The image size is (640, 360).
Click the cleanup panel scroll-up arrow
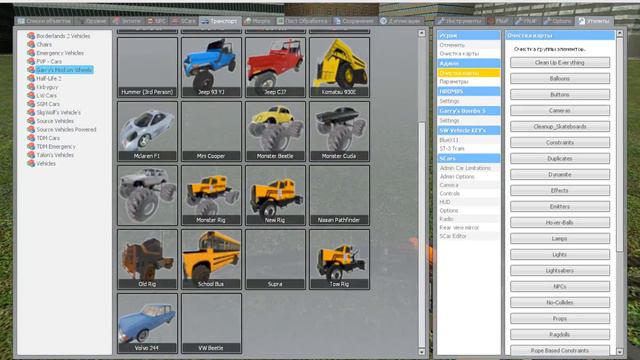pyautogui.click(x=620, y=33)
